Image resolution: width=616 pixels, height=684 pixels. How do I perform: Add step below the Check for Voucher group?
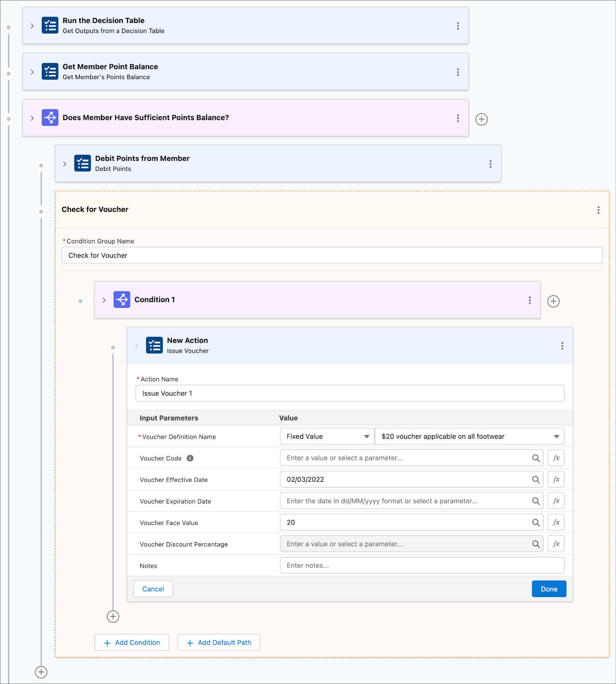tap(41, 672)
